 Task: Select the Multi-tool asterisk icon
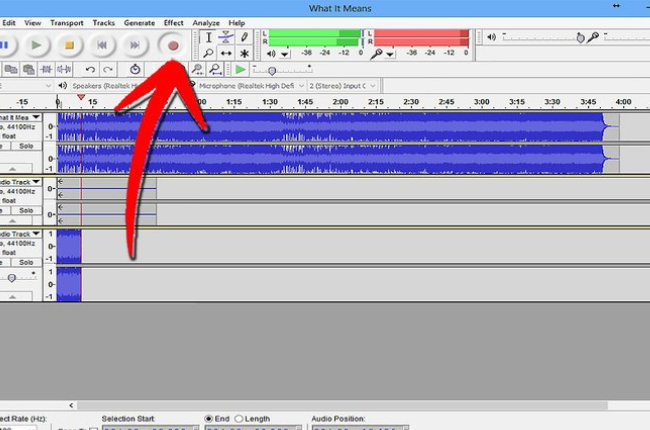coord(244,54)
